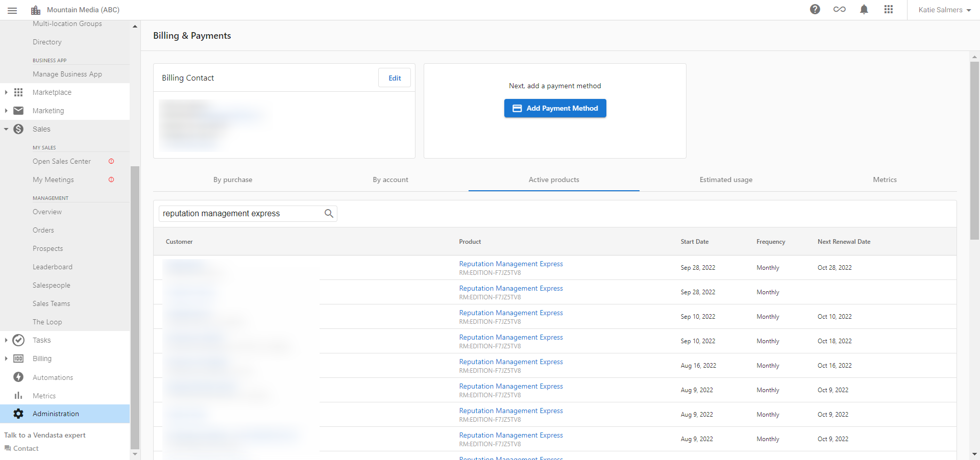This screenshot has height=460, width=980.
Task: Click alert icon beside Open Sales Center
Action: [x=111, y=161]
